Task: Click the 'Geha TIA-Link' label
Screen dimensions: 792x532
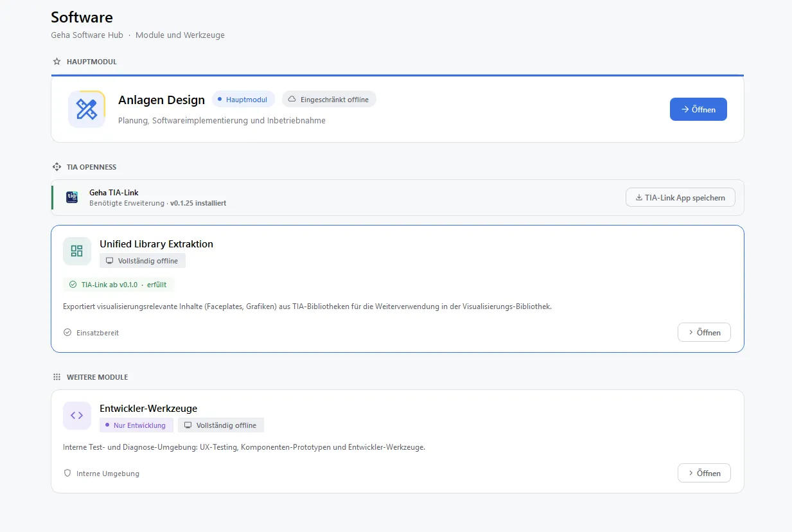Action: point(114,193)
